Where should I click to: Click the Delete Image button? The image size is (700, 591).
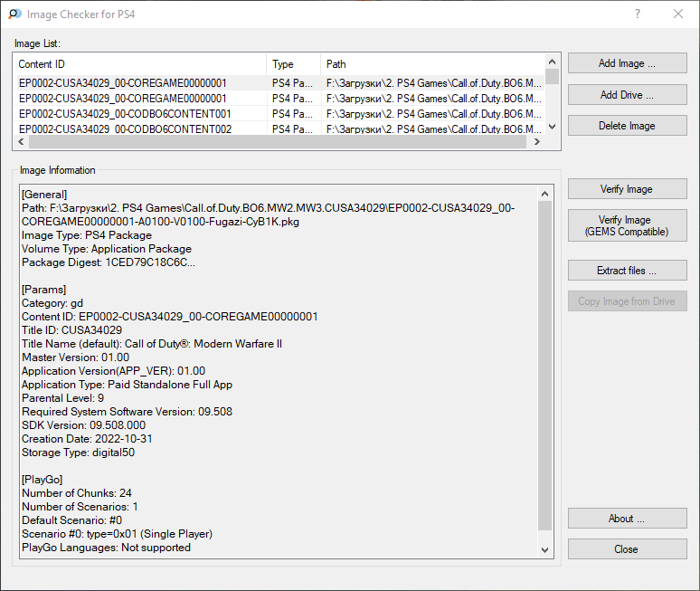coord(628,126)
